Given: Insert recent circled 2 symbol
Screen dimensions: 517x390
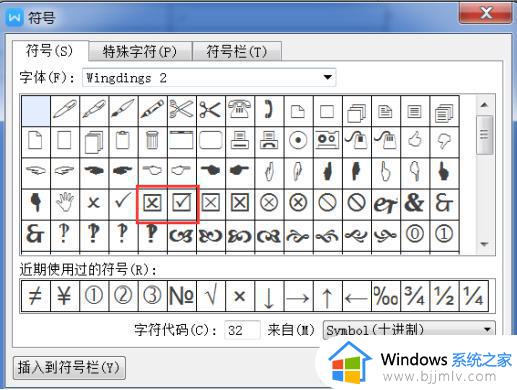Looking at the screenshot, I should (123, 296).
